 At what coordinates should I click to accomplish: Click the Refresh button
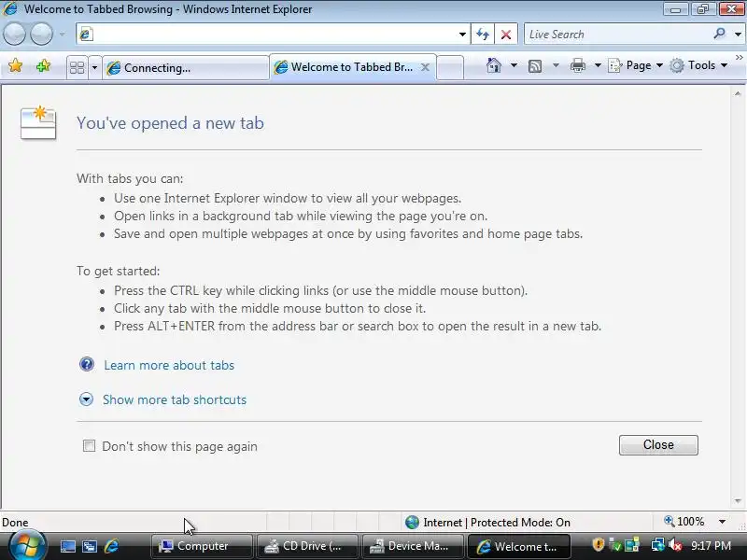click(x=483, y=35)
